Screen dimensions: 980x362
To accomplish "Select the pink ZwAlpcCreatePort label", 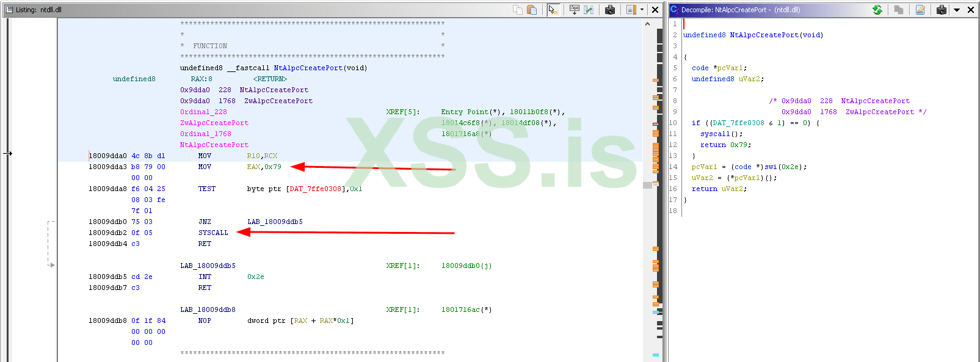I will coord(214,123).
